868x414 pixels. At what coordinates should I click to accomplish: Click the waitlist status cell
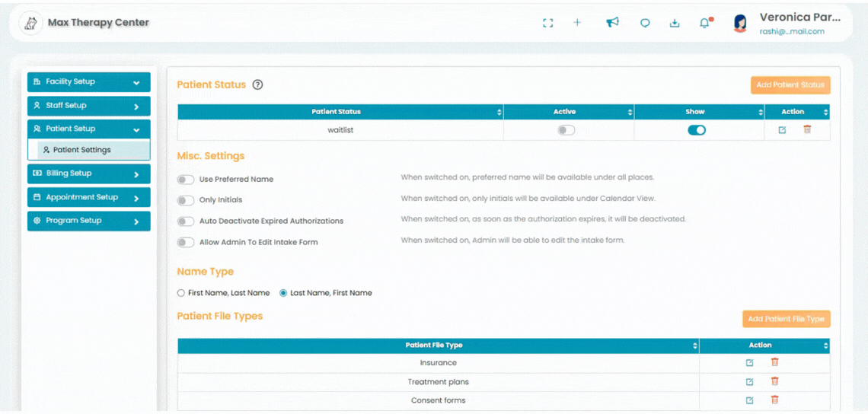point(340,130)
